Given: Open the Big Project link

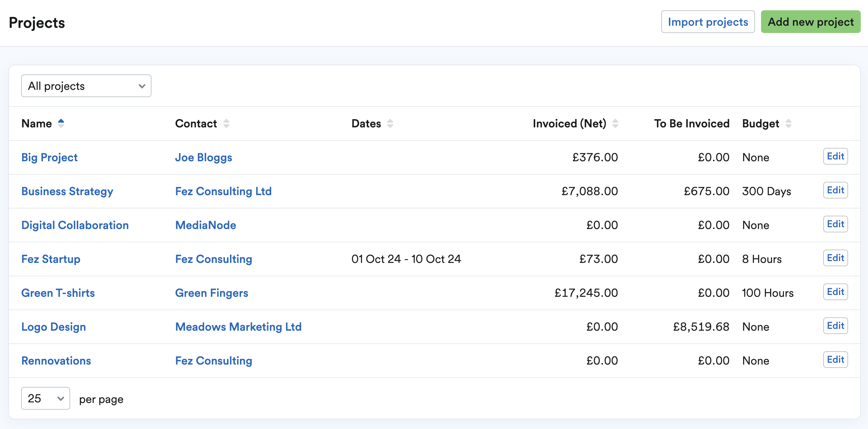Looking at the screenshot, I should pos(50,158).
